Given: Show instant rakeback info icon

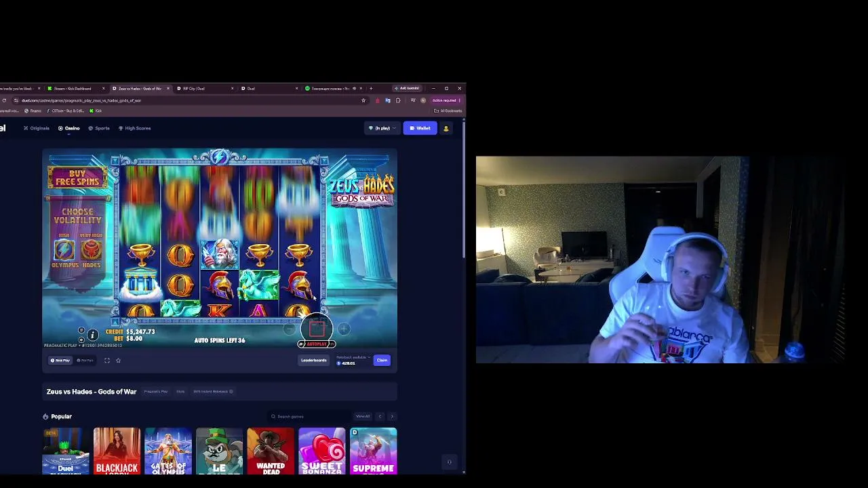Looking at the screenshot, I should coord(231,392).
